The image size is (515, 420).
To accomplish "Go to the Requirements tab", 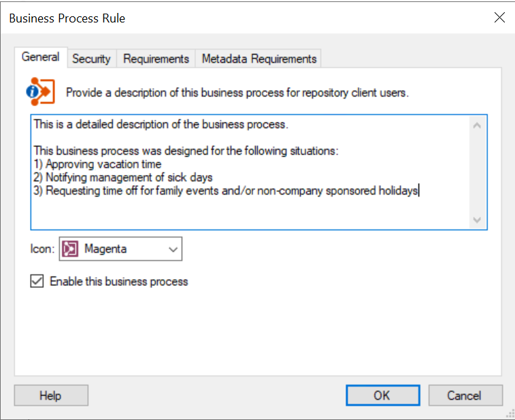I will coord(156,59).
